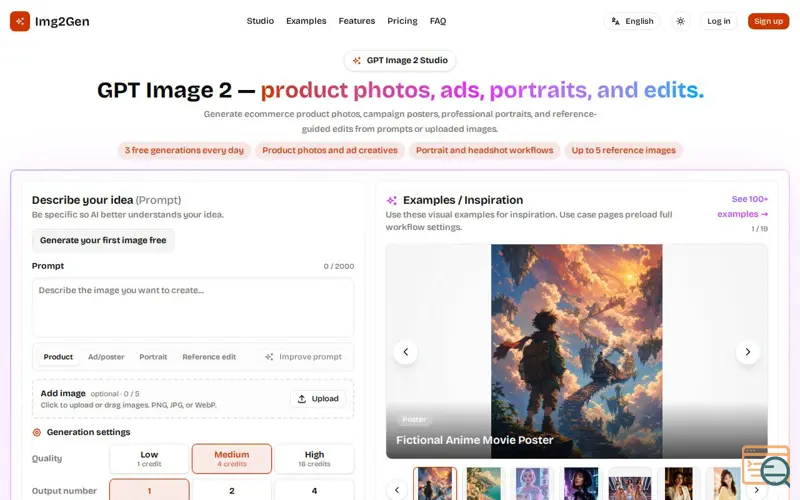This screenshot has height=500, width=800.
Task: Select High quality (16 credits)
Action: (x=314, y=458)
